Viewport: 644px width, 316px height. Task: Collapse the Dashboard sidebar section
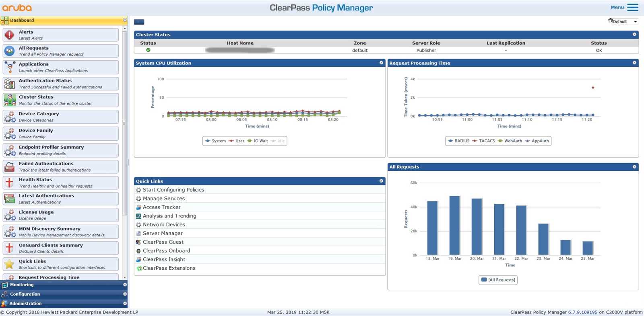pos(125,20)
